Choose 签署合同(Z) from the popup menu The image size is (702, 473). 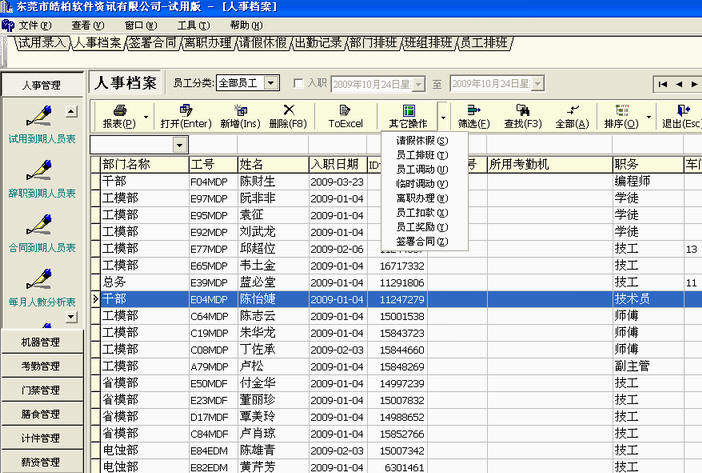click(x=422, y=241)
